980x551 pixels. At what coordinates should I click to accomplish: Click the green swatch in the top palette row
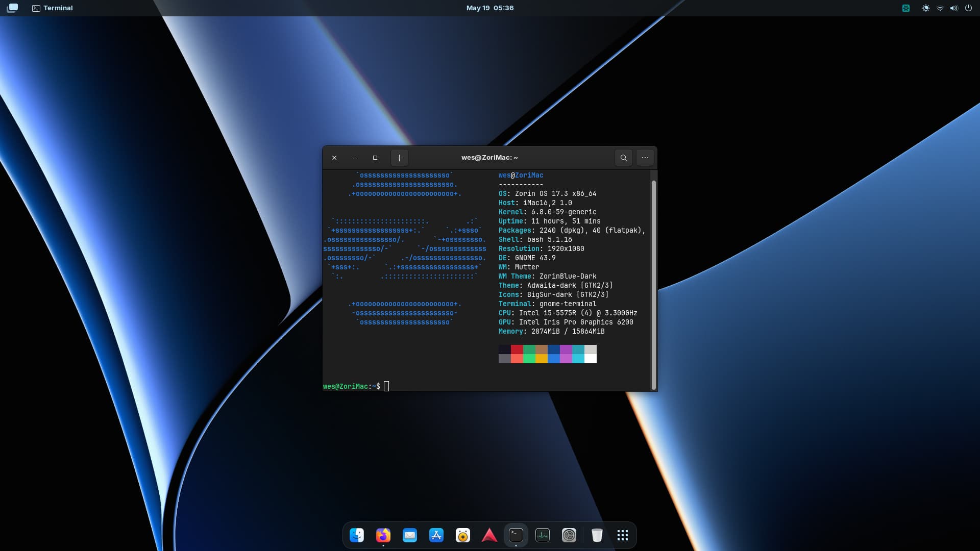tap(529, 349)
